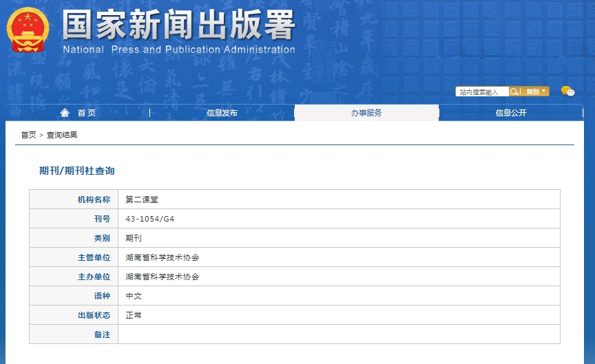This screenshot has width=595, height=364.
Task: Click the National Press and Publication Administration subtitle
Action: [x=179, y=50]
